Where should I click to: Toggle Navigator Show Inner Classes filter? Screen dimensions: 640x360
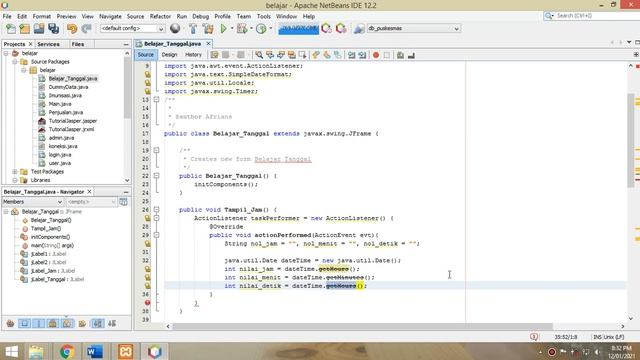(67, 324)
